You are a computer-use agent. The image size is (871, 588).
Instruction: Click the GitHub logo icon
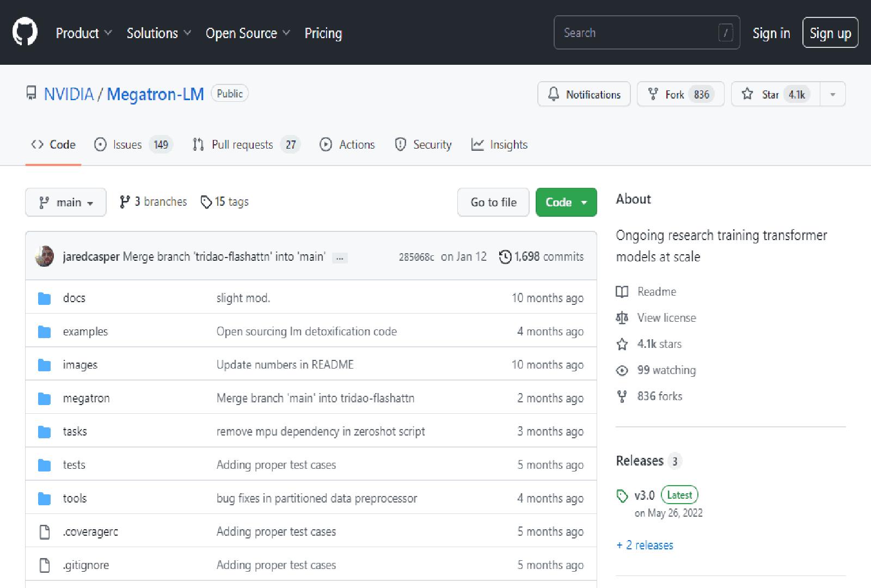pyautogui.click(x=25, y=32)
